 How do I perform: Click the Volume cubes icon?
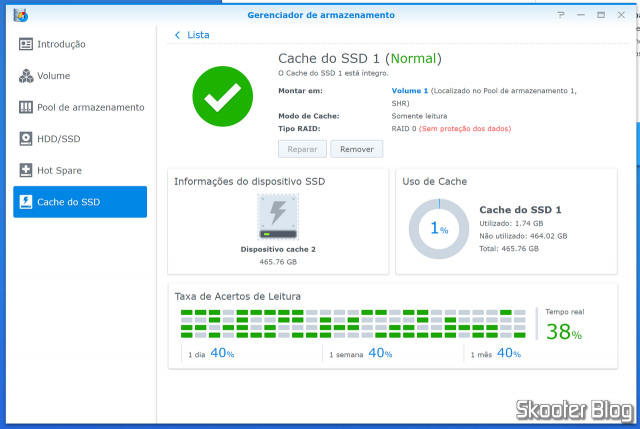point(26,76)
